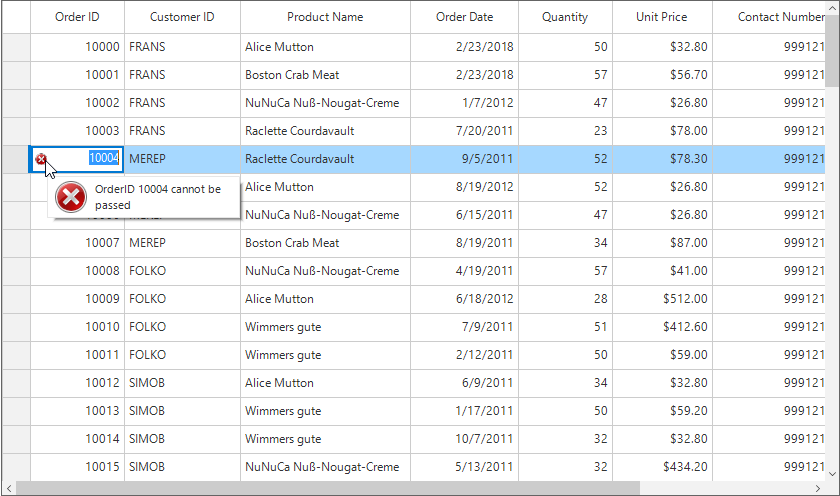840x496 pixels.
Task: Click unit price $512.00
Action: (663, 299)
